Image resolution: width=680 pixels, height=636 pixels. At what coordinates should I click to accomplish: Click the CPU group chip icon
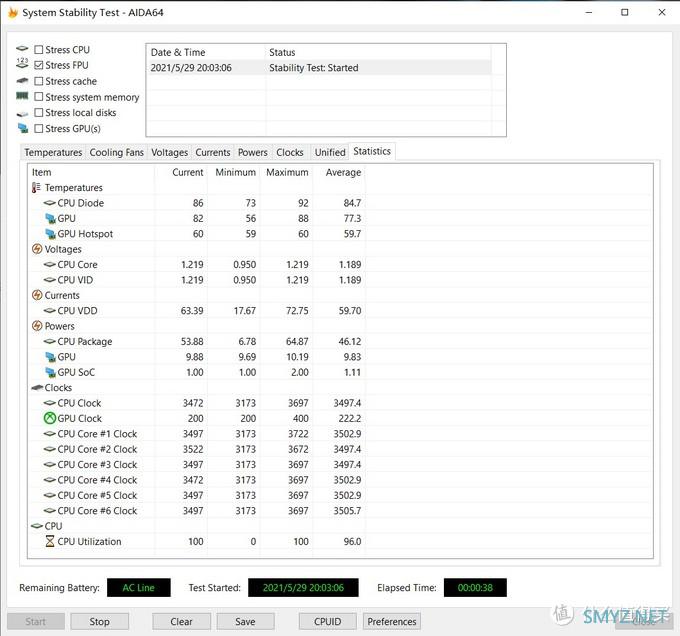[37, 526]
